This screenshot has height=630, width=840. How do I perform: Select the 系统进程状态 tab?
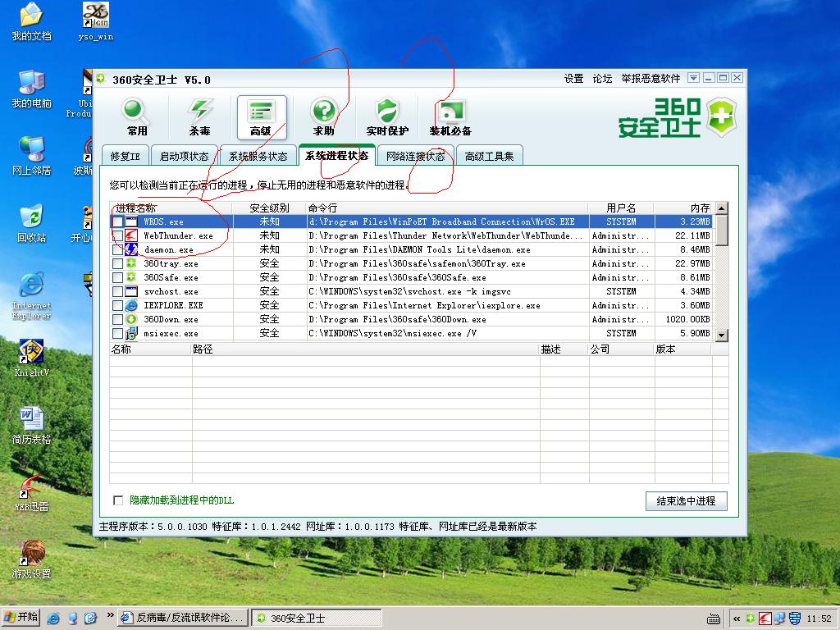coord(337,155)
